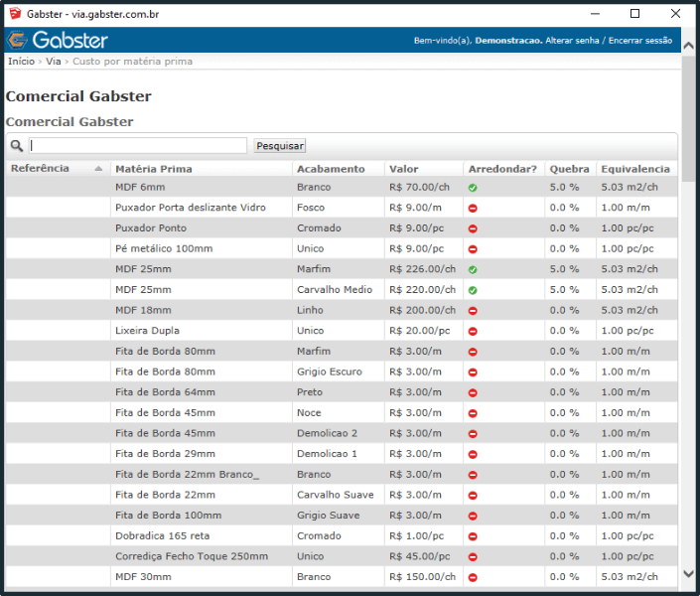700x596 pixels.
Task: Click red icon in Fita de Borda 22mm Carvalho Suave row
Action: coord(473,496)
